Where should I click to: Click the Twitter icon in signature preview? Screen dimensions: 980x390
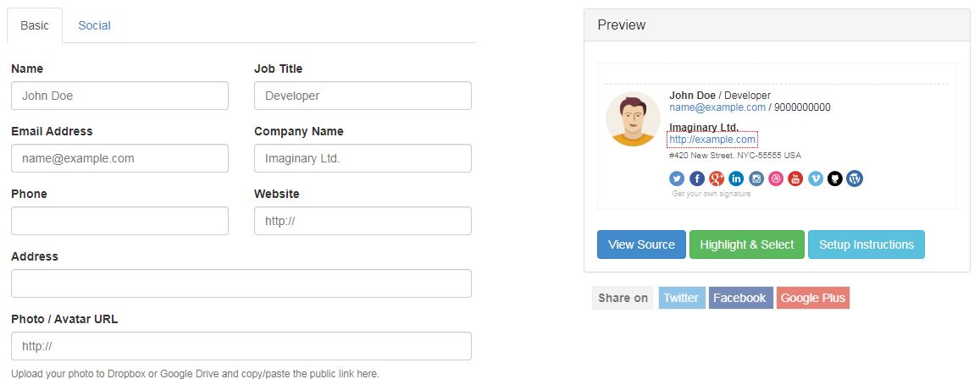click(x=677, y=179)
